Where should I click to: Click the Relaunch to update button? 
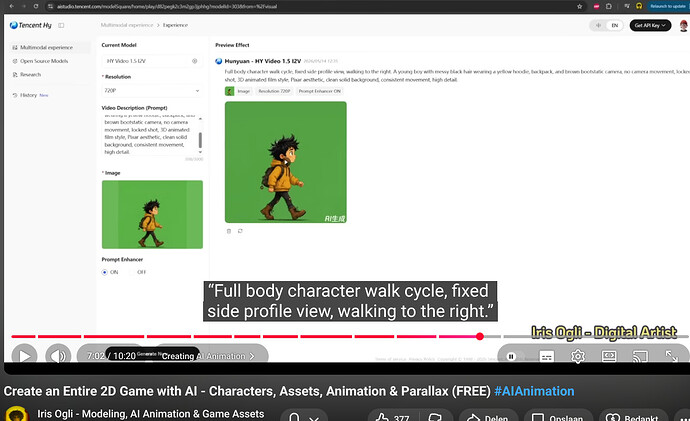click(x=668, y=6)
